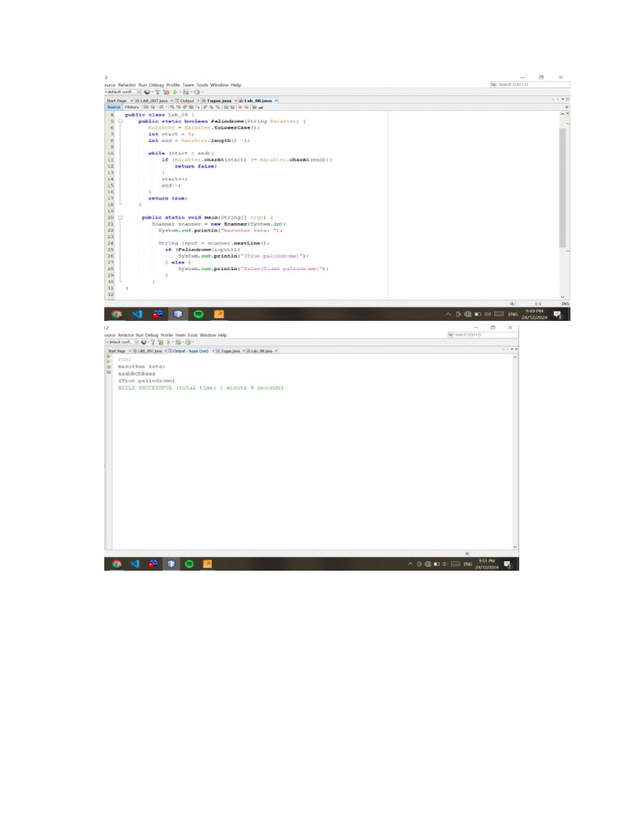630x840 pixels.
Task: Collapse the Palindrome method fold marker
Action: 120,121
